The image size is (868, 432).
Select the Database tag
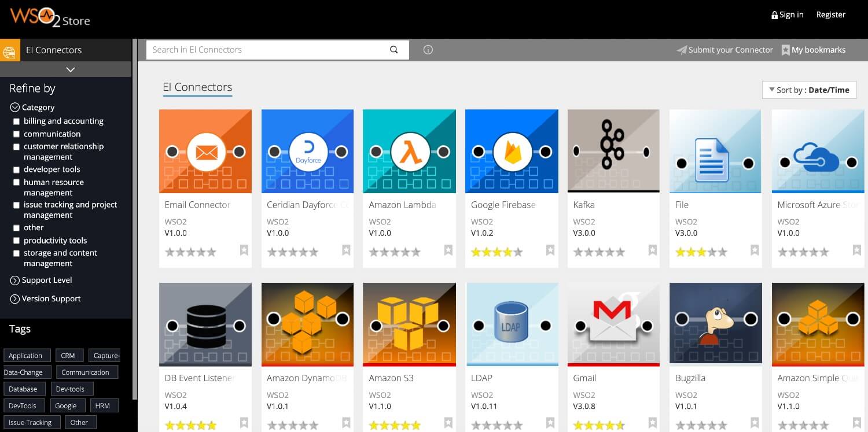point(24,389)
